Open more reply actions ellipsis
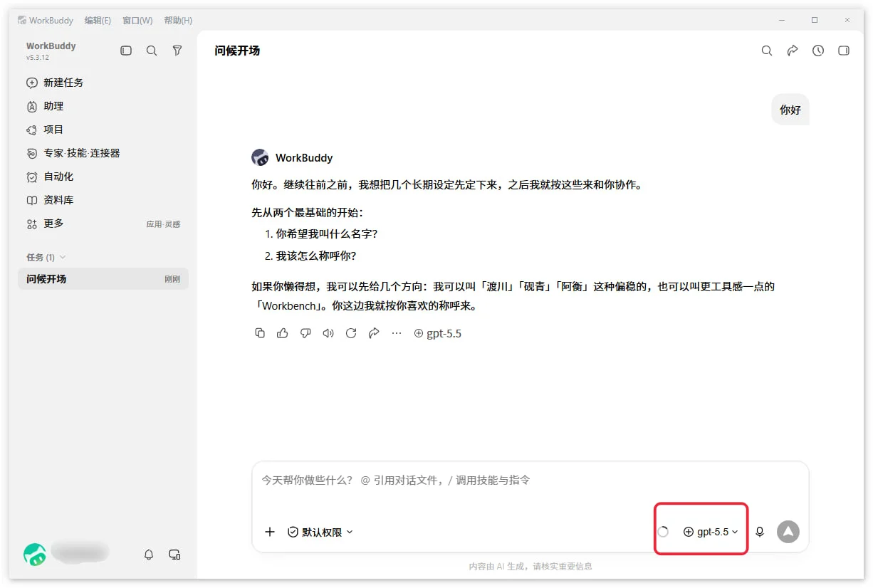The width and height of the screenshot is (873, 588). click(397, 333)
